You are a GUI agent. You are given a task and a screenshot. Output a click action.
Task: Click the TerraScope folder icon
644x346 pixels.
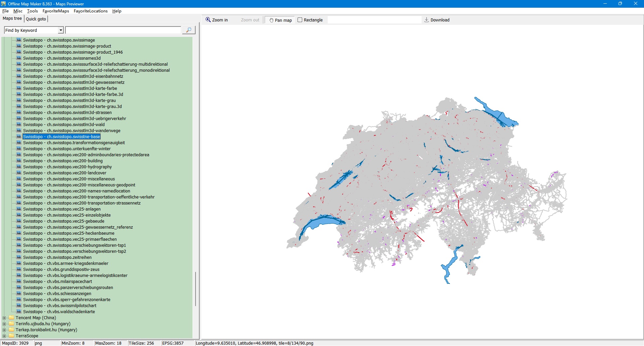pyautogui.click(x=12, y=336)
